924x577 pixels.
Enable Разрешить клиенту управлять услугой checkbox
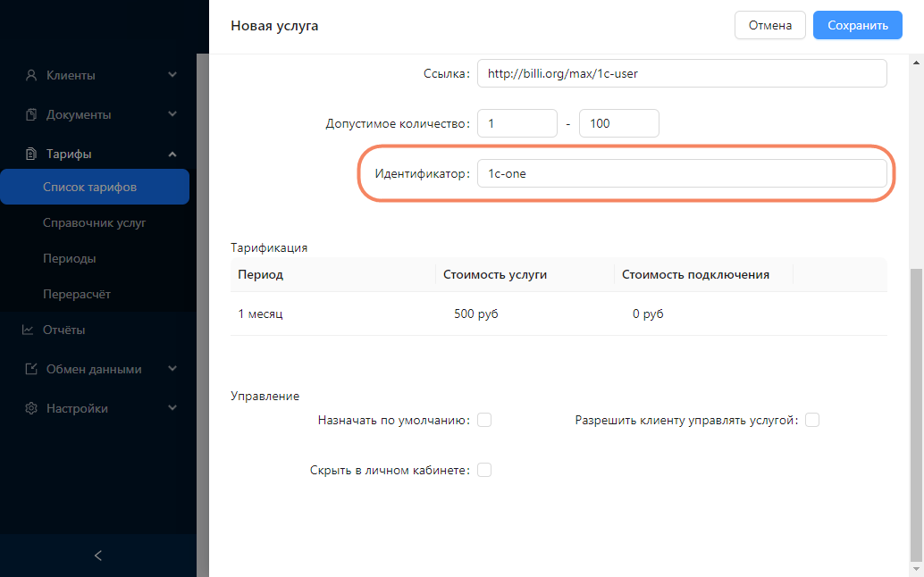[x=812, y=420]
